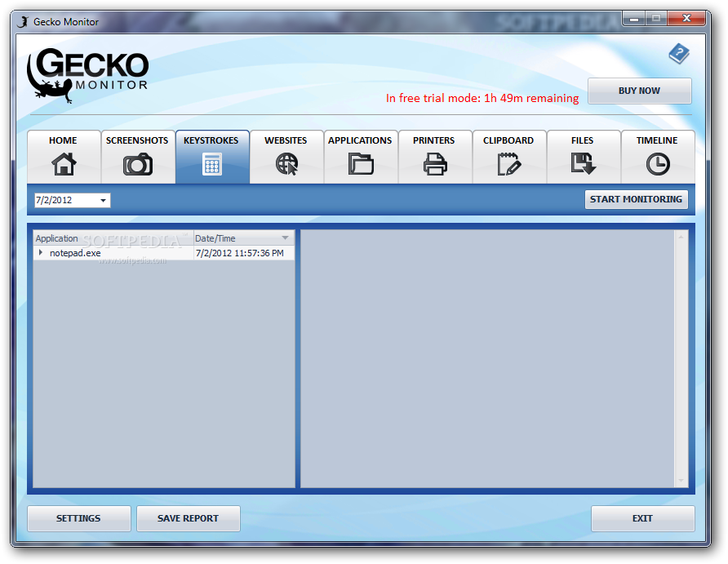
Task: Click the details pane scrollbar down arrow
Action: point(681,481)
